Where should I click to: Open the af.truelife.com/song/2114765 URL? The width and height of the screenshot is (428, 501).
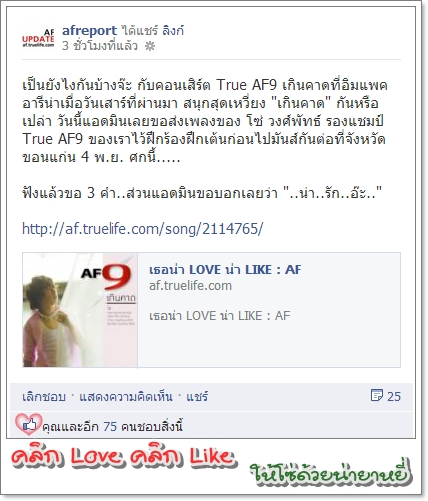tap(142, 229)
